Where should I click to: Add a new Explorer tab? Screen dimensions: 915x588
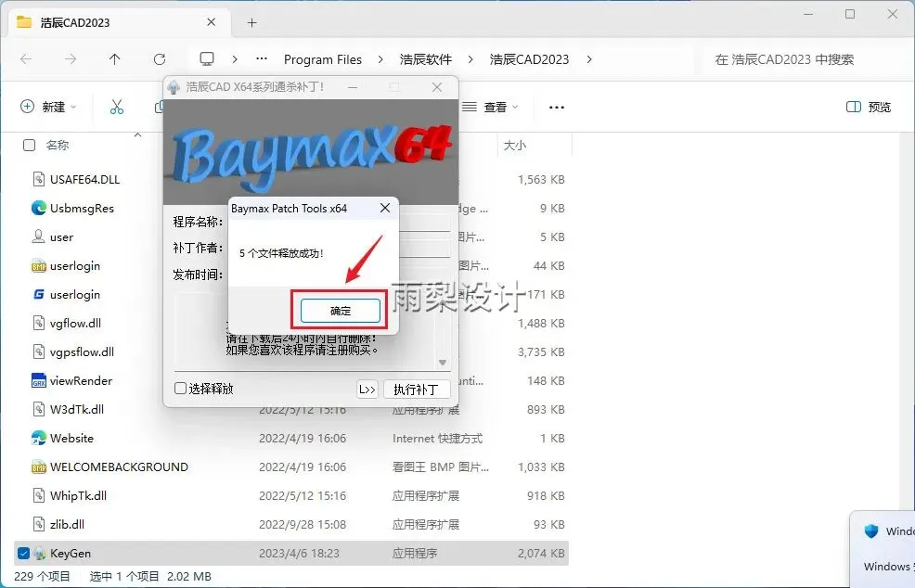[252, 23]
